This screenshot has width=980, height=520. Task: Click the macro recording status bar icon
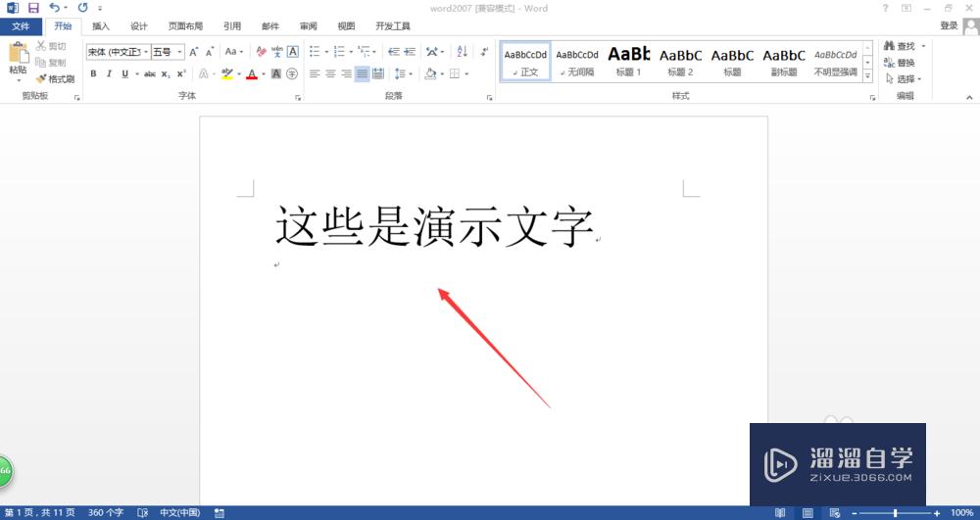[x=220, y=513]
